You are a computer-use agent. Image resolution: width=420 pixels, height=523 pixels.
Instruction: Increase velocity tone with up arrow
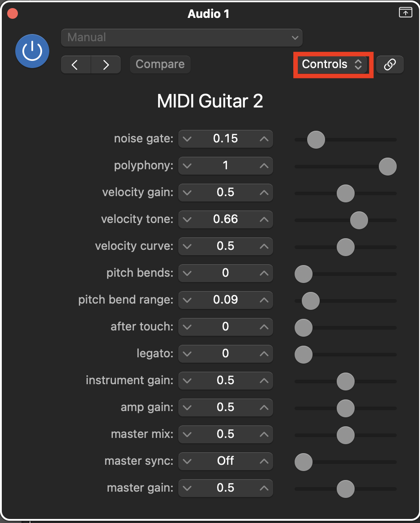click(264, 219)
